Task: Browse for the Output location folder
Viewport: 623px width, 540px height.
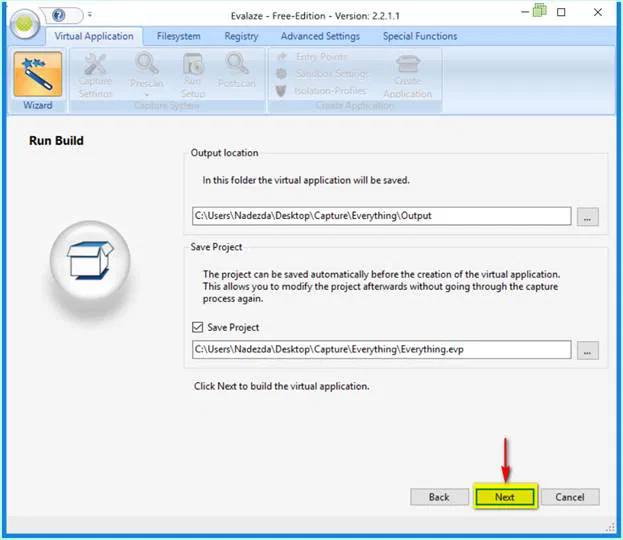Action: 588,217
